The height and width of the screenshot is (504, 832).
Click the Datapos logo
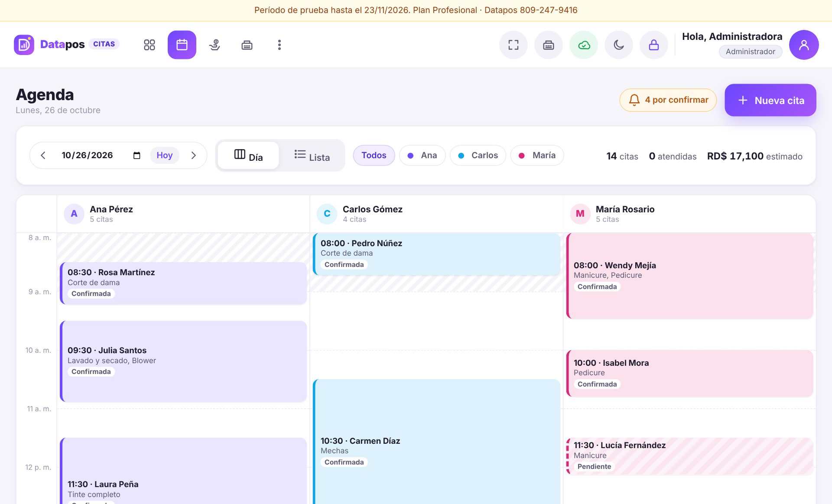(49, 45)
